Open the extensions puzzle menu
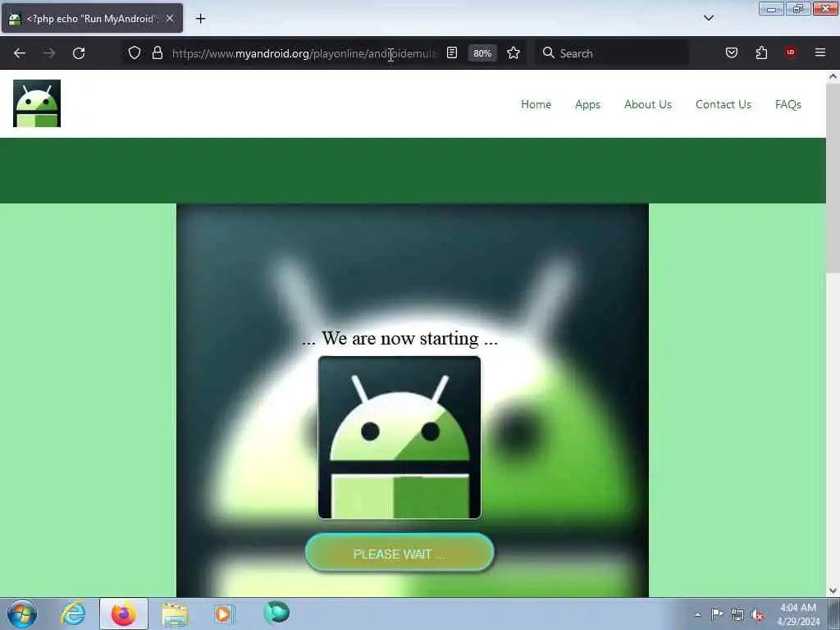 point(761,52)
